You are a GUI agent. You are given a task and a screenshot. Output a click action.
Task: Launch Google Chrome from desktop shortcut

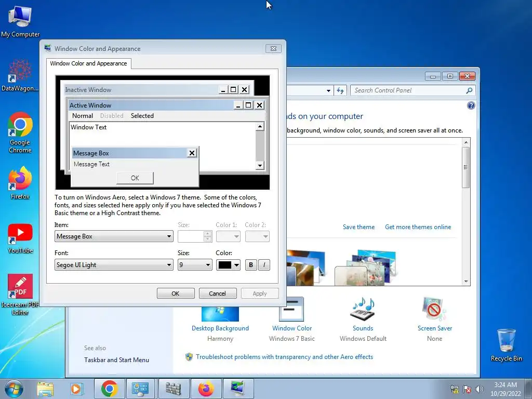click(20, 132)
